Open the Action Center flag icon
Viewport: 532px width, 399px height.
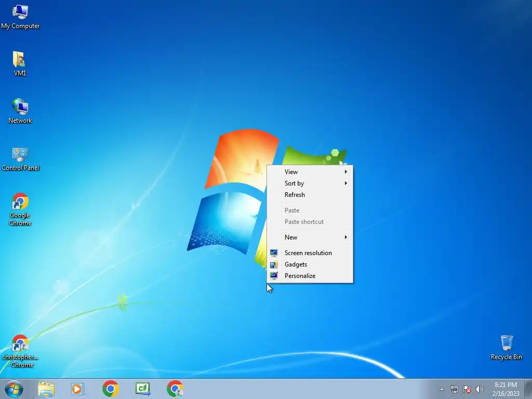[467, 389]
